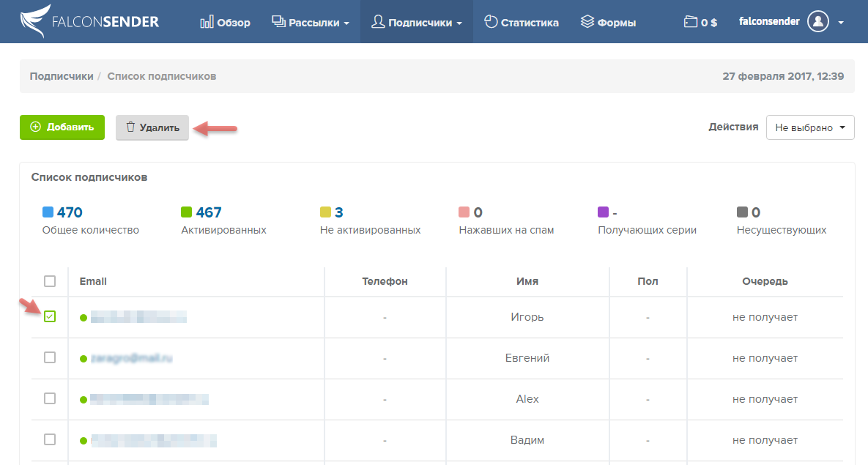The image size is (868, 465).
Task: Click the green Добавить button
Action: click(62, 127)
